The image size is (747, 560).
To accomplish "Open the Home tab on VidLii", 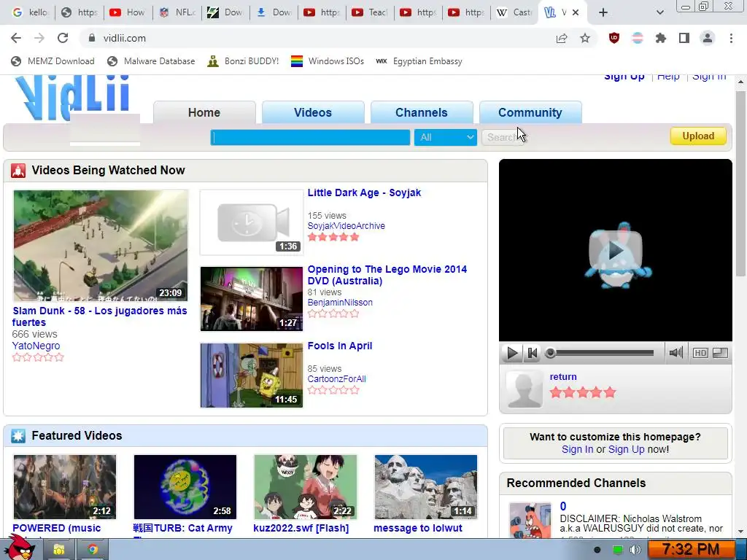I will 204,112.
